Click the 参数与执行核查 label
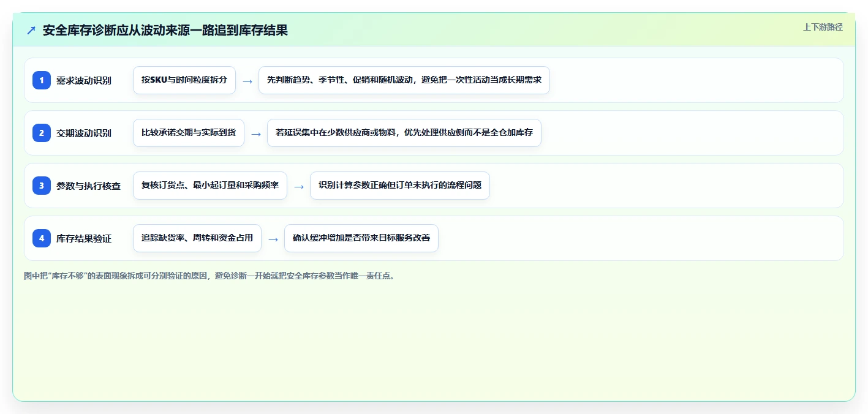Image resolution: width=868 pixels, height=414 pixels. point(88,186)
